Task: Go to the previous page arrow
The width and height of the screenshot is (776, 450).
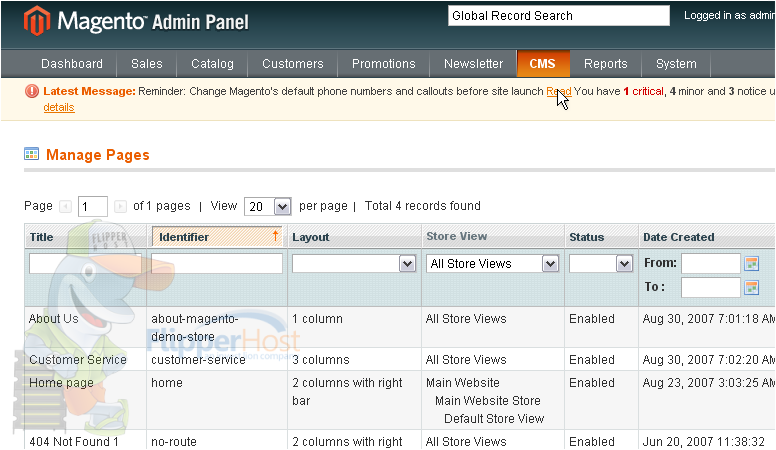Action: [65, 206]
